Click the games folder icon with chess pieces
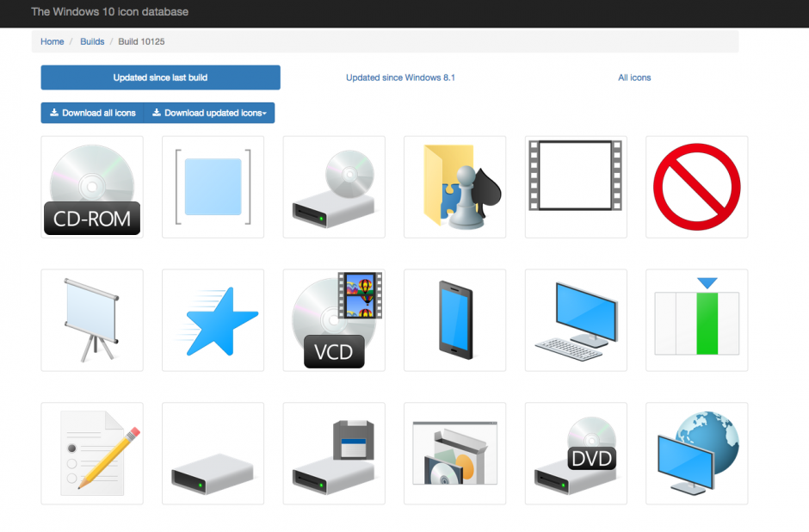Screen dimensions: 809x532 pyautogui.click(x=454, y=187)
